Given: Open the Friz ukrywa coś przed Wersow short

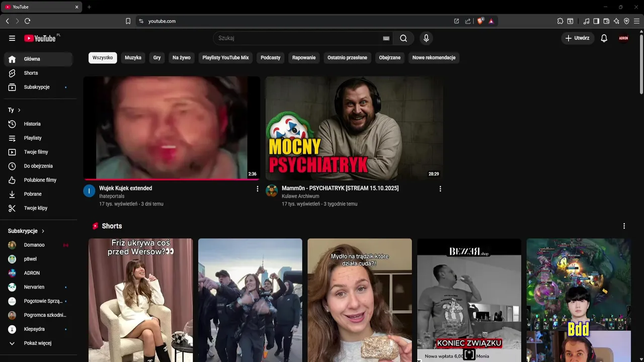Looking at the screenshot, I should (140, 300).
